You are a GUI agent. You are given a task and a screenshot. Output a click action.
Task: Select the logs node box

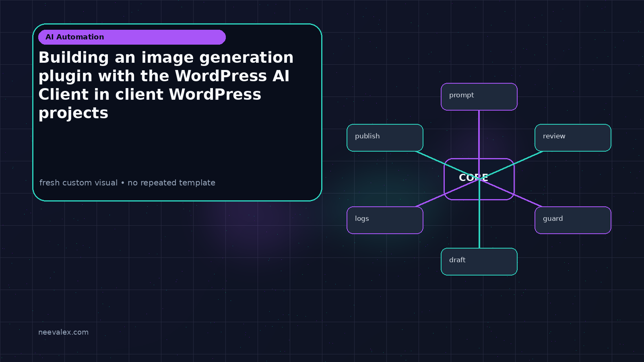point(385,220)
